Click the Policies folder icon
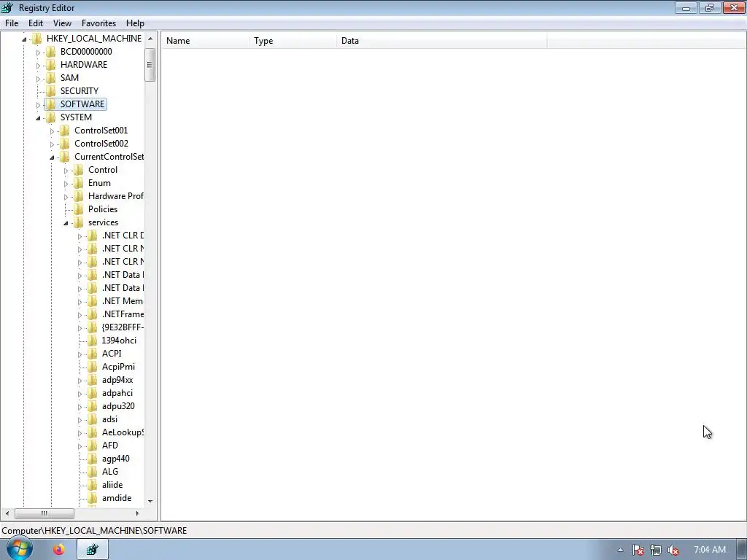 [79, 209]
